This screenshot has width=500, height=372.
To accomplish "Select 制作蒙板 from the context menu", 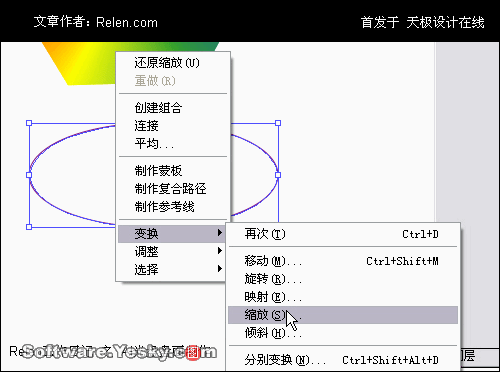I will click(173, 170).
